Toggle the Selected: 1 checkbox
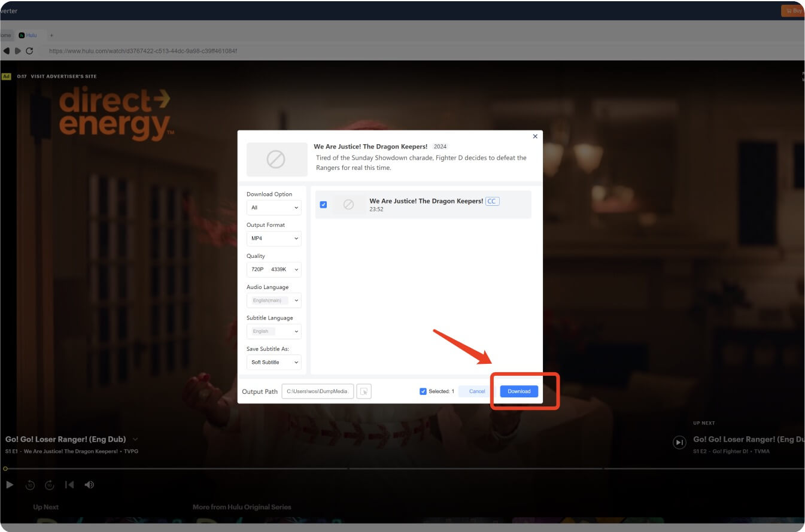Image resolution: width=805 pixels, height=532 pixels. click(423, 391)
